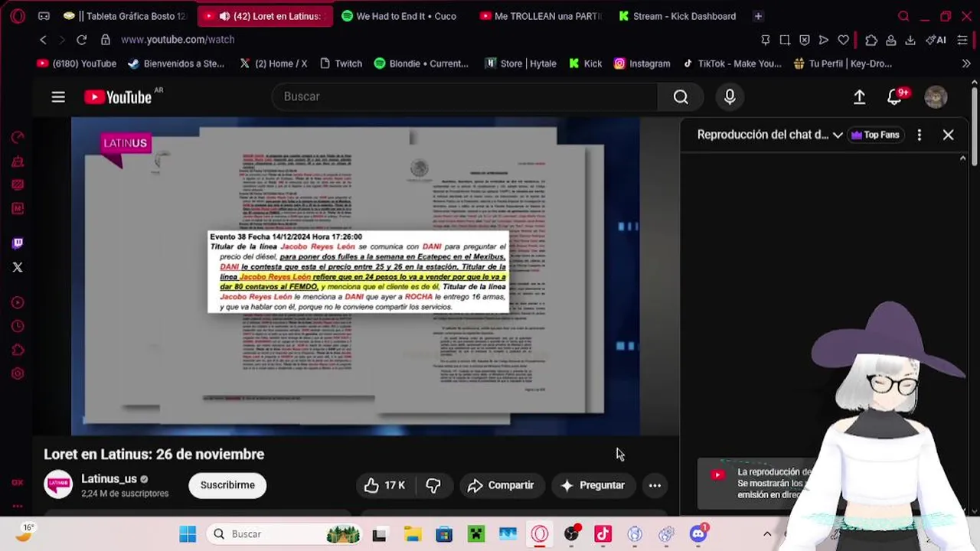Switch to Stream - Kick Dashboard tab
The width and height of the screenshot is (980, 551).
click(x=678, y=16)
